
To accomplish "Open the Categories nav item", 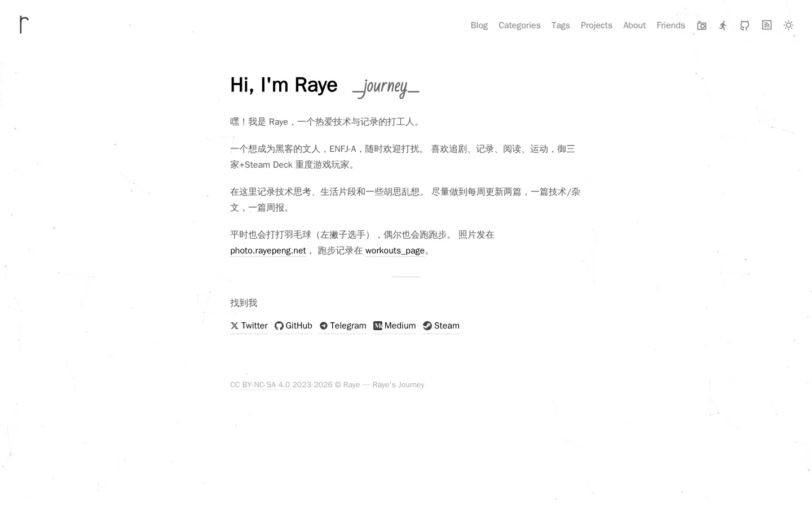I will coord(519,25).
